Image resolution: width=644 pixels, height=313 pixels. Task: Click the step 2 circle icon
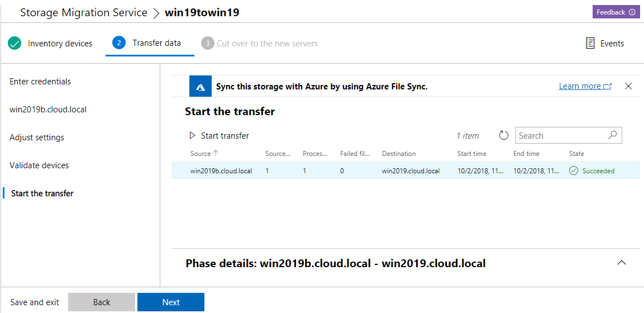[x=119, y=42]
